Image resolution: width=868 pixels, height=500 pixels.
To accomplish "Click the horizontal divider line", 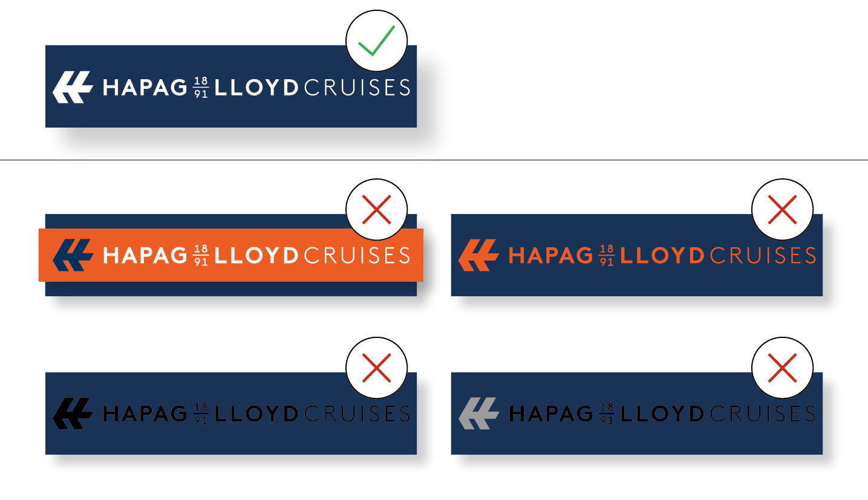I will click(434, 160).
